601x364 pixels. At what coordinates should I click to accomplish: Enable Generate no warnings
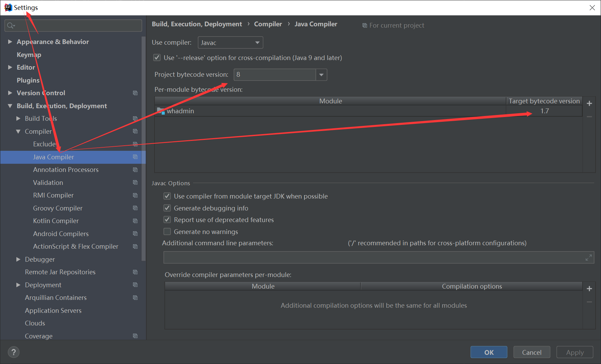point(167,231)
